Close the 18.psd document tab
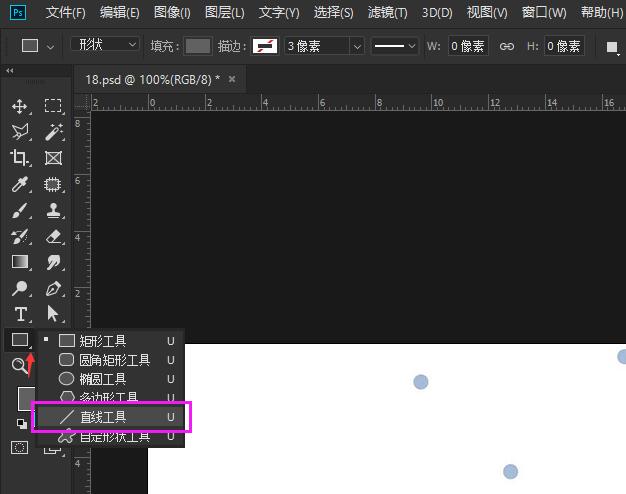 (x=232, y=79)
